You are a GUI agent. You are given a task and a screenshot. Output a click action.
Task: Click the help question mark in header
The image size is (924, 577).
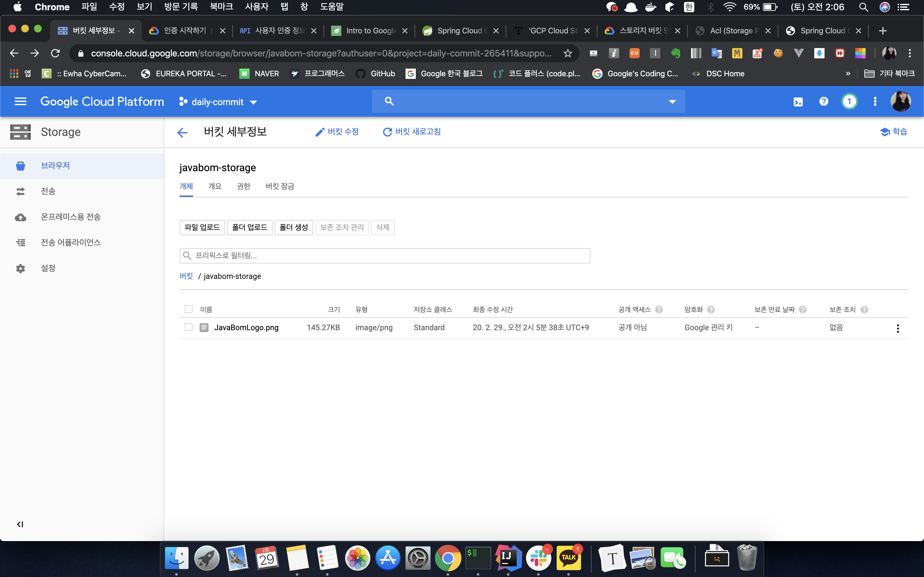(x=824, y=102)
